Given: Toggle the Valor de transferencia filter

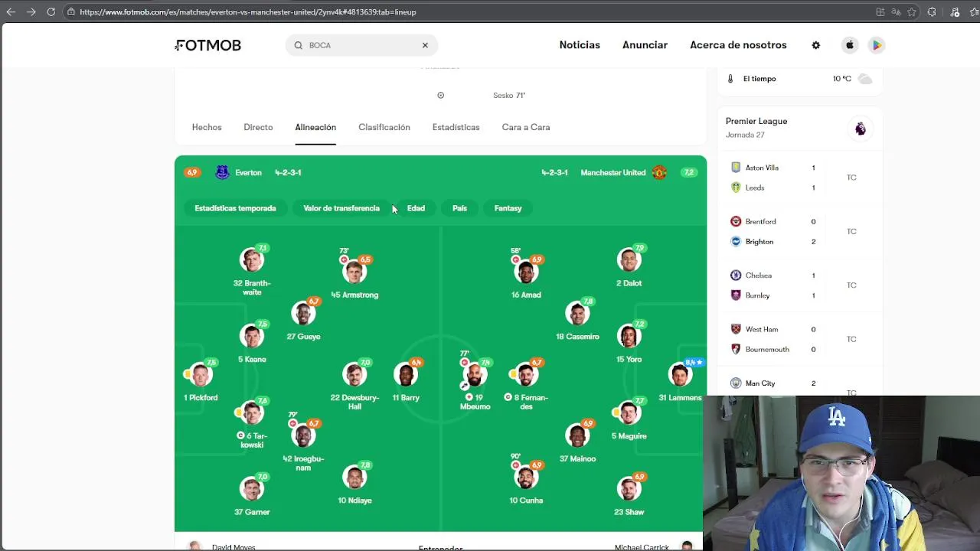Looking at the screenshot, I should pyautogui.click(x=341, y=208).
